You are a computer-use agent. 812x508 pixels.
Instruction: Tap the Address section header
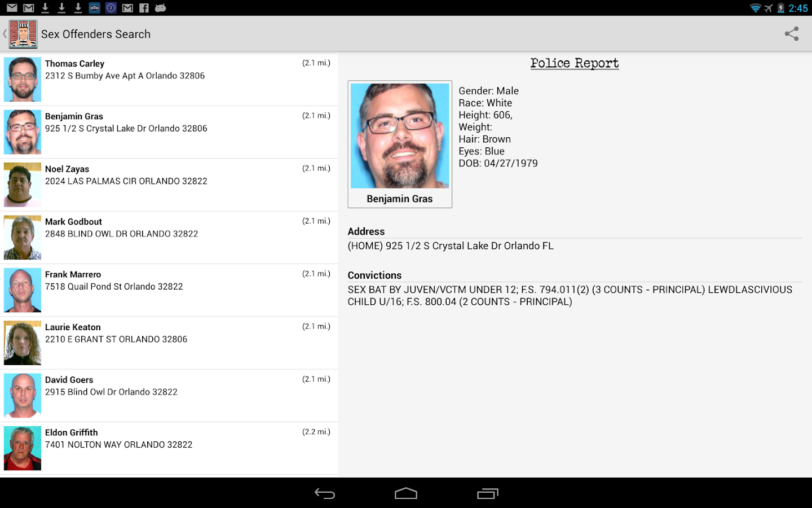coord(366,231)
